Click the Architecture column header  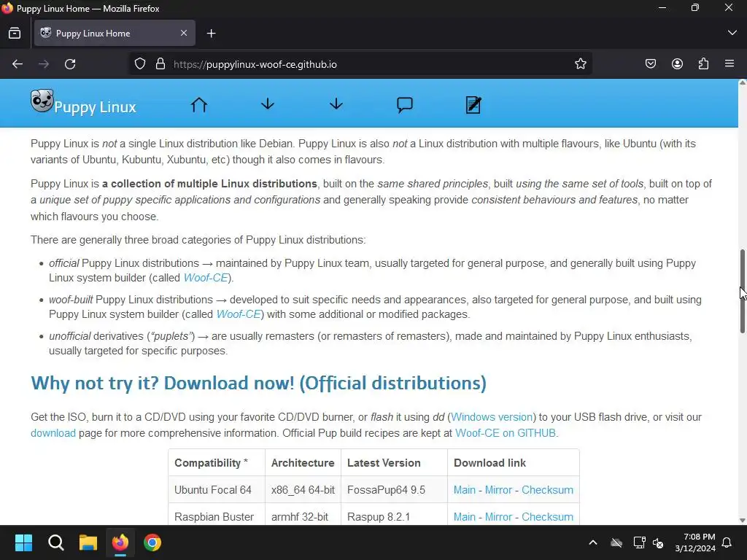tap(303, 463)
